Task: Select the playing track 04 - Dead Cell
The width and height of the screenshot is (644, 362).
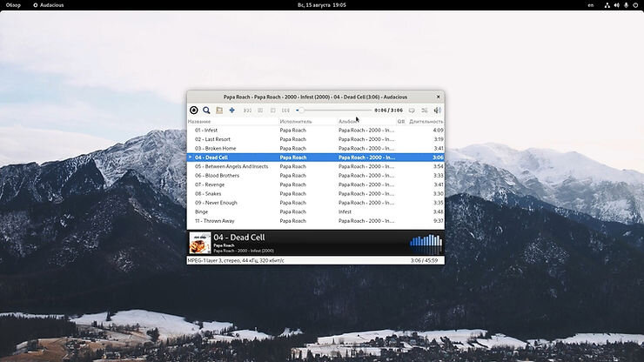Action: (315, 158)
